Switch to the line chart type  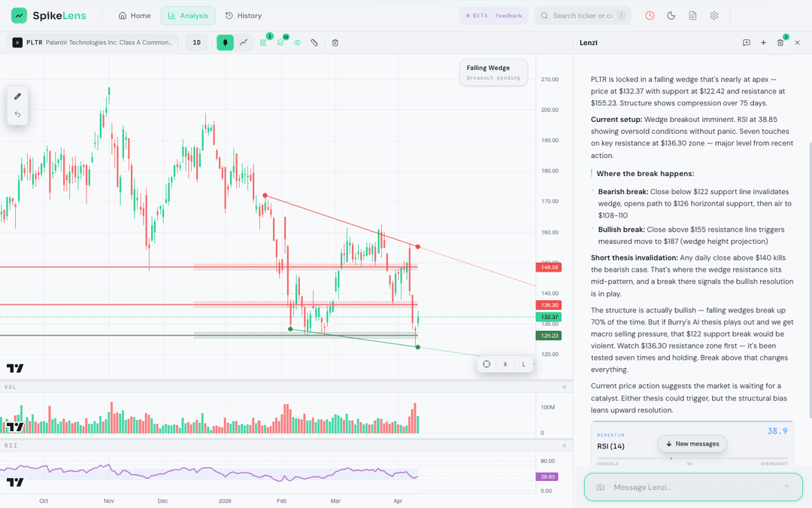click(x=243, y=43)
